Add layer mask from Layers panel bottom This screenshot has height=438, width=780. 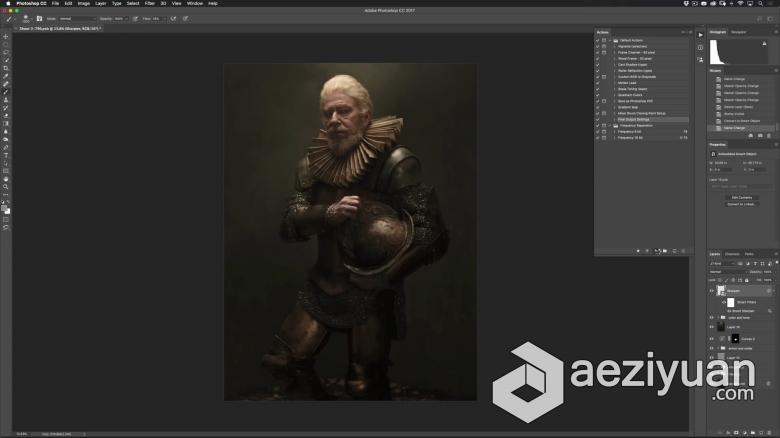click(x=736, y=433)
